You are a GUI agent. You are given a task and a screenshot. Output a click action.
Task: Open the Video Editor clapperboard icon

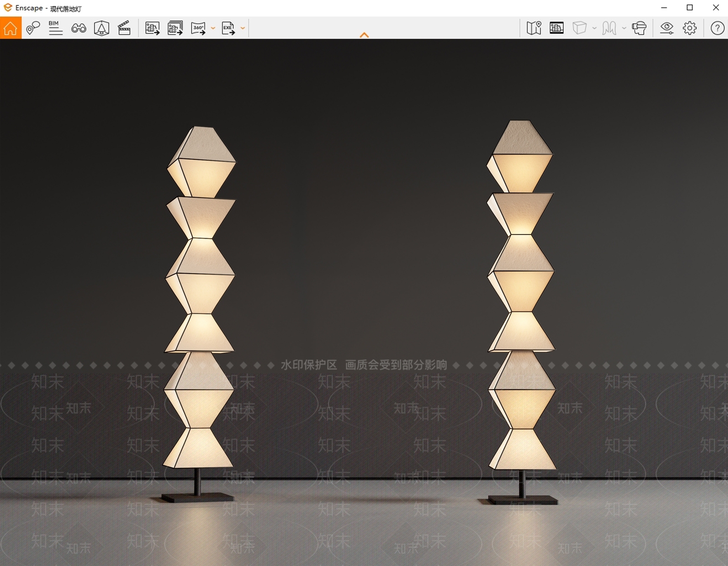click(x=124, y=28)
